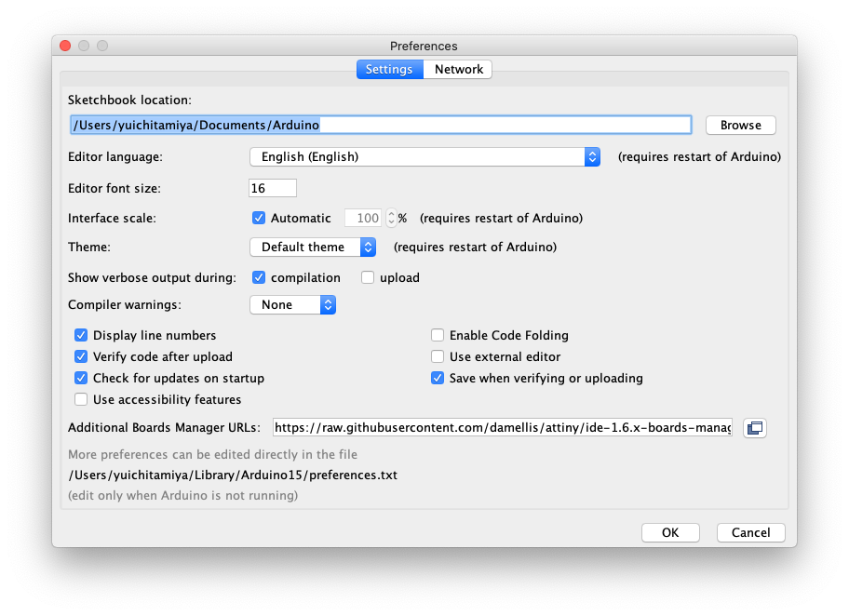This screenshot has width=849, height=616.
Task: Open preferences.txt file path link
Action: (233, 475)
